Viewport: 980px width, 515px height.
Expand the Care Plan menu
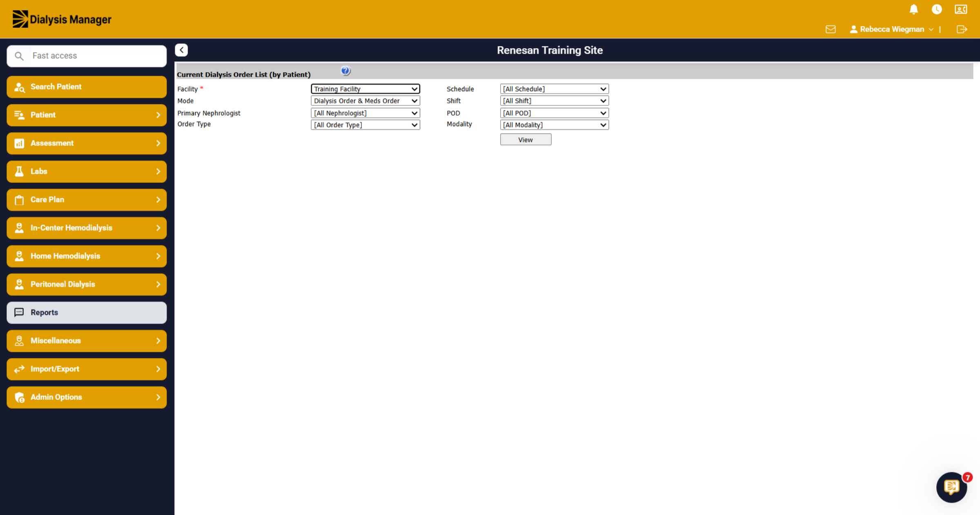click(x=87, y=200)
